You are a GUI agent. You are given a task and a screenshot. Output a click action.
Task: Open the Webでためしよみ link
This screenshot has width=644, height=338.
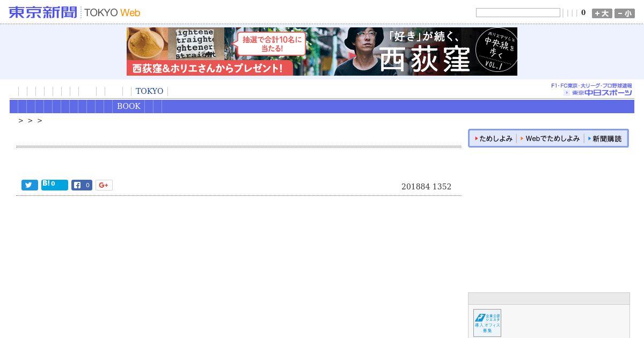click(550, 138)
